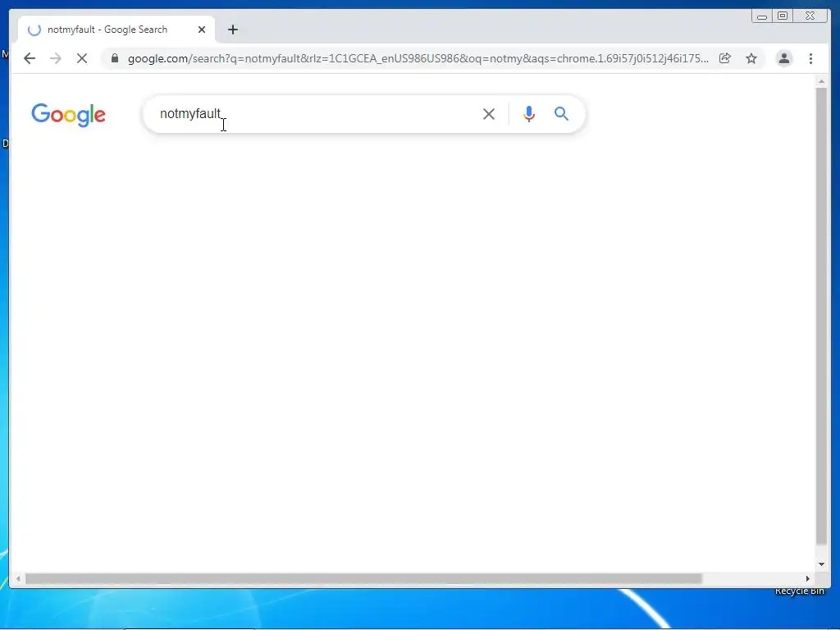The image size is (840, 630).
Task: Select the Recycle Bin on desktop
Action: (x=799, y=591)
